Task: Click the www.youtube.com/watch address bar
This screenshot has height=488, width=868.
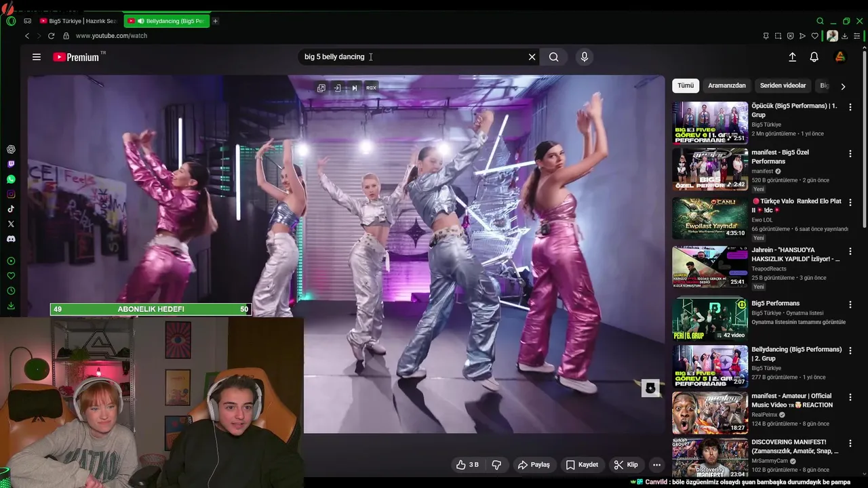Action: (112, 36)
